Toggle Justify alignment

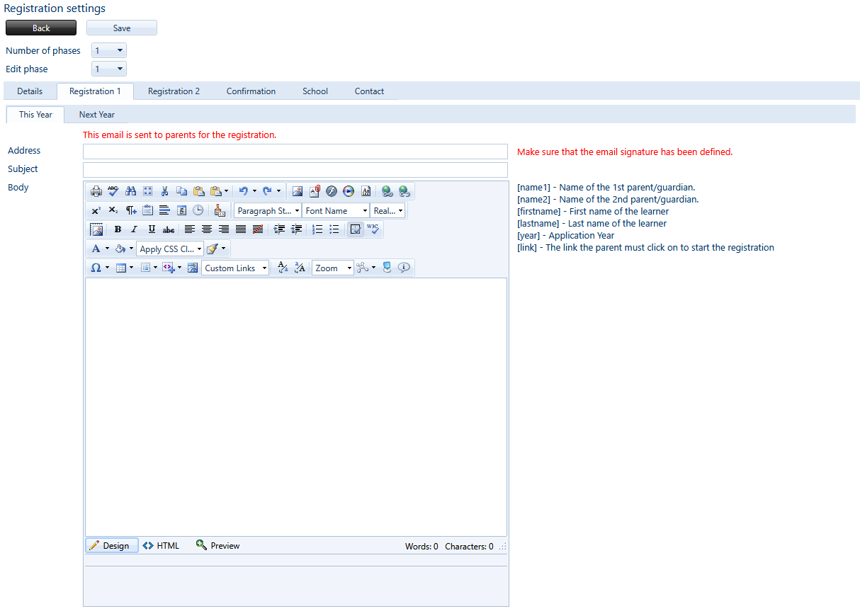pyautogui.click(x=241, y=229)
